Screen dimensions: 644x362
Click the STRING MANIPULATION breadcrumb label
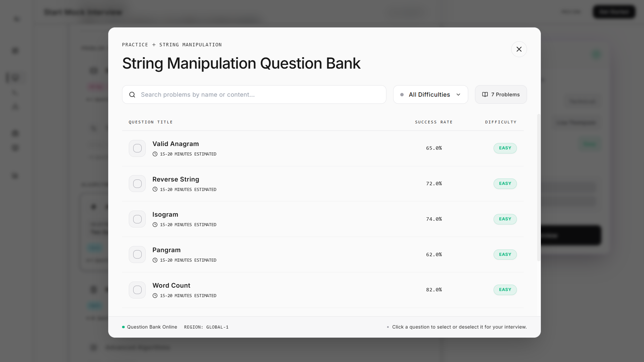pos(191,45)
